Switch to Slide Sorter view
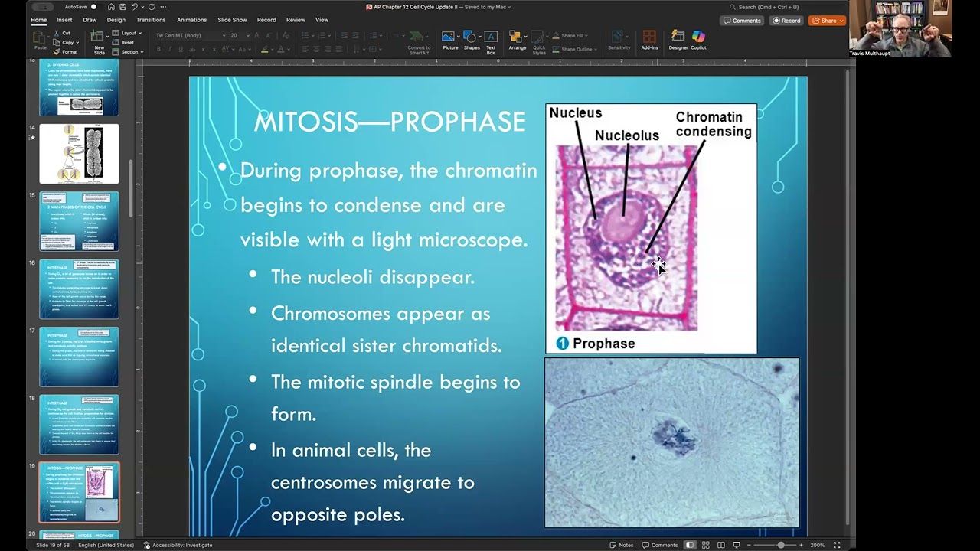Image resolution: width=980 pixels, height=551 pixels. tap(705, 545)
